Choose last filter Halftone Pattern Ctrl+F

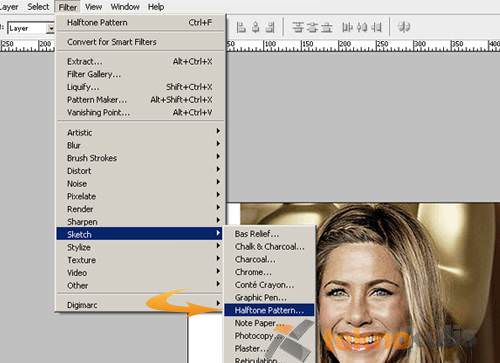tap(140, 23)
